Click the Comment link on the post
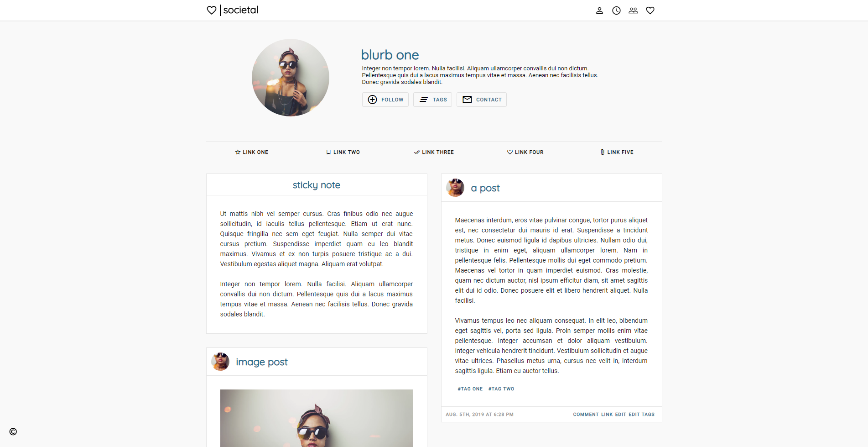Screen dimensions: 868x447 click(586, 415)
